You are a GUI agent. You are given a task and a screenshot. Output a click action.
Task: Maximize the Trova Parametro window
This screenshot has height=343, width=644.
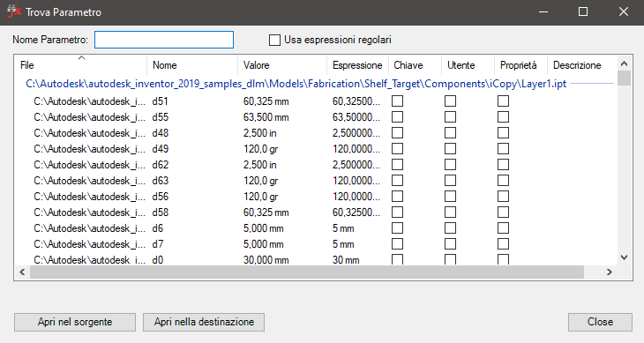[583, 11]
